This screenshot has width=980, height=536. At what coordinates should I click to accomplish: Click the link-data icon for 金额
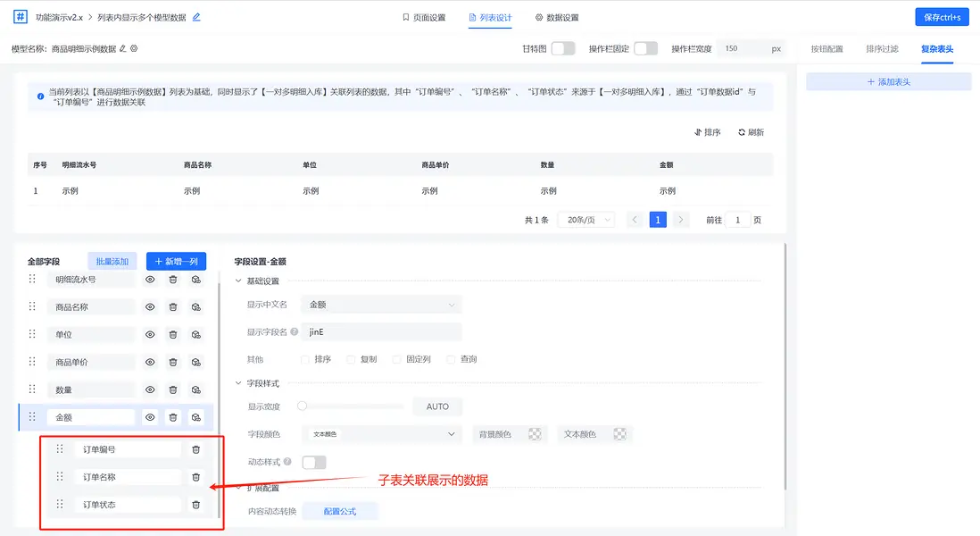coord(196,417)
